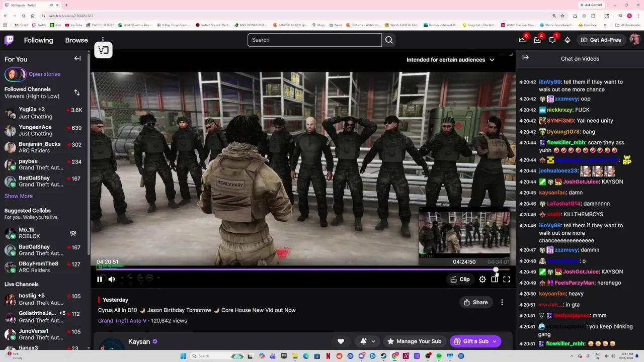Image resolution: width=644 pixels, height=362 pixels.
Task: Open Netflix from the taskbar
Action: pyautogui.click(x=328, y=356)
